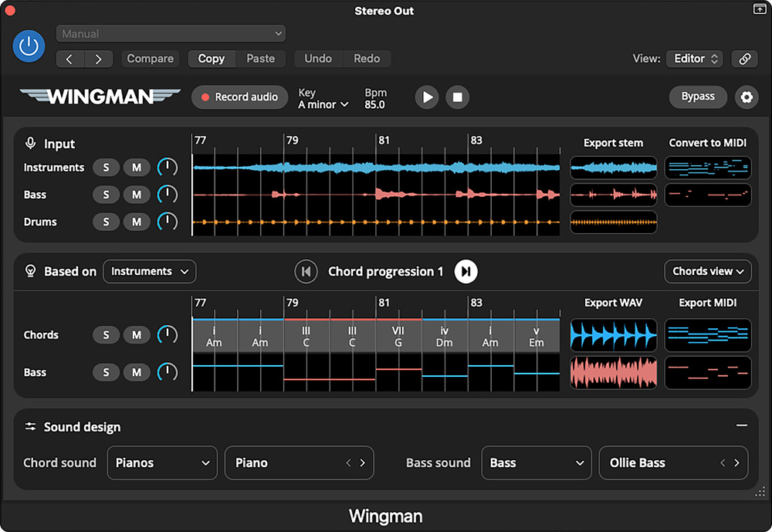Click the drums stem export thumbnail

click(613, 222)
